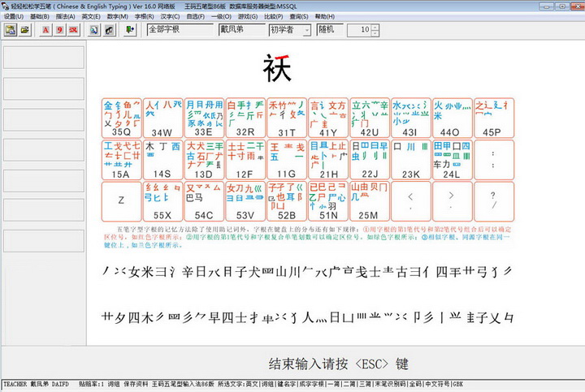Click the 42U key on keyboard chart

coord(370,118)
